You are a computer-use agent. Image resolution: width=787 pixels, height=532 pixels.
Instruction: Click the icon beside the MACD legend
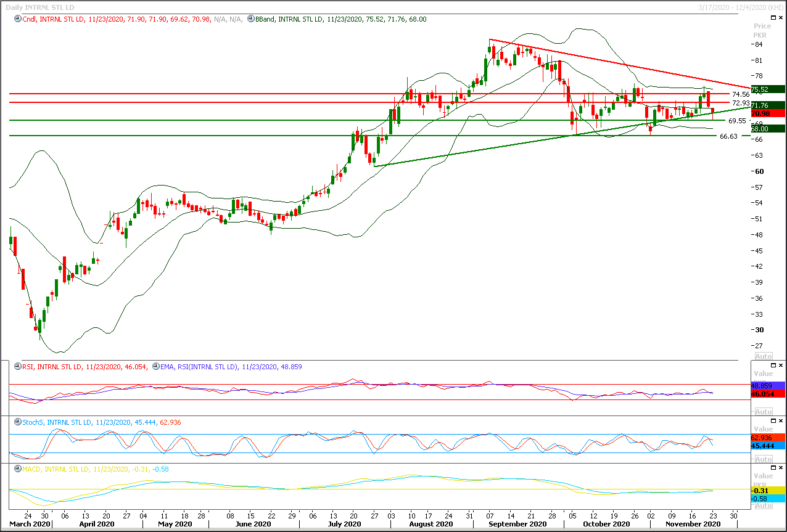coord(17,470)
